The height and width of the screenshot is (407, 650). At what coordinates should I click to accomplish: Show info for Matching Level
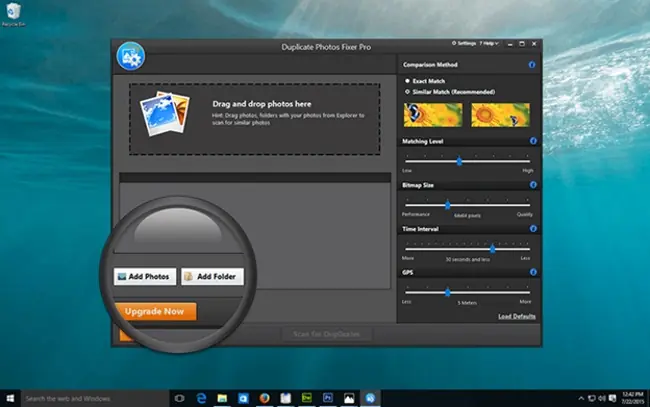point(533,141)
